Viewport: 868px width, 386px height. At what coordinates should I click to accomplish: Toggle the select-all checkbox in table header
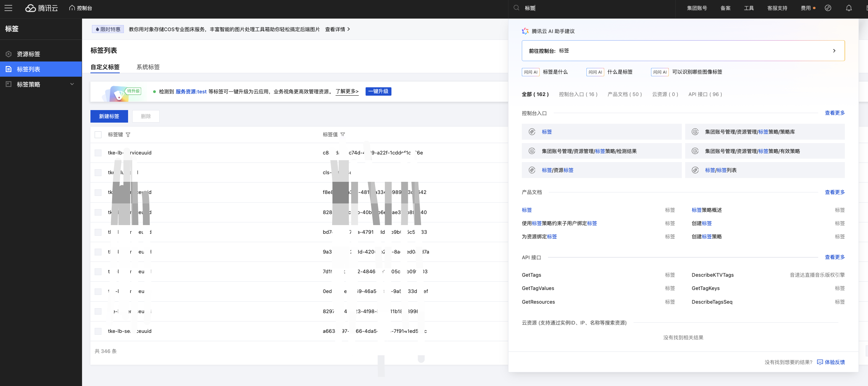[x=98, y=135]
